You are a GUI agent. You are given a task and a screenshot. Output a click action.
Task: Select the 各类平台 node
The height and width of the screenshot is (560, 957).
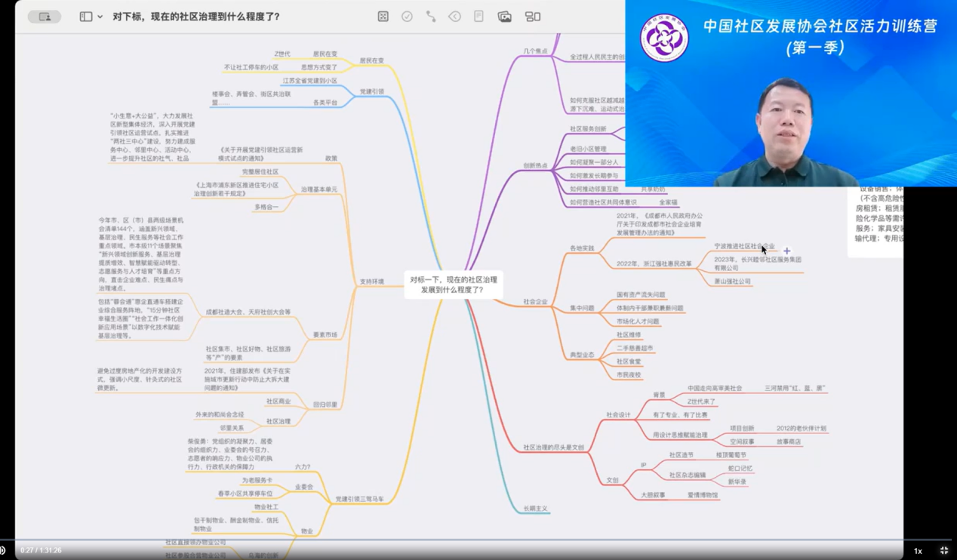tap(325, 103)
